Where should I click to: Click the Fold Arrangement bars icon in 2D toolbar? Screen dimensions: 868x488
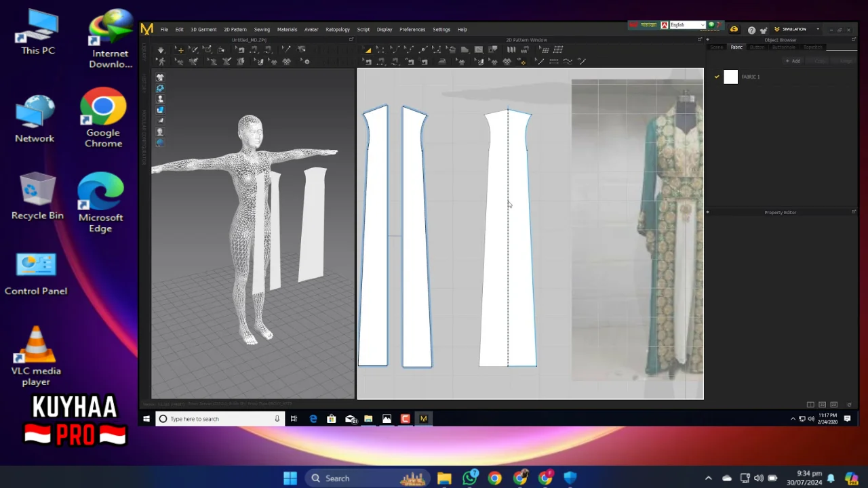(512, 49)
